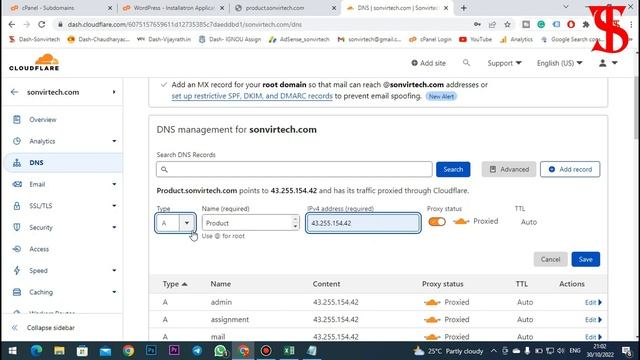The width and height of the screenshot is (640, 360).
Task: Sort records by Type column
Action: click(175, 284)
